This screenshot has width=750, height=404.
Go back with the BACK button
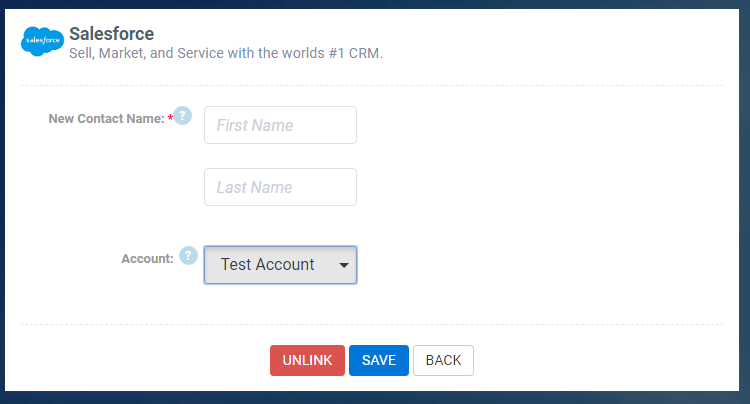pos(443,360)
